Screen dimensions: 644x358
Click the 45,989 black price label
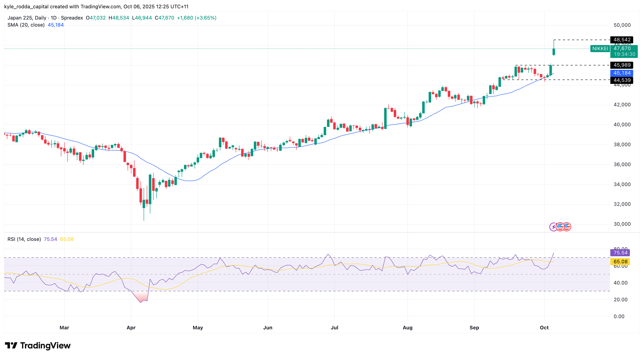click(x=622, y=65)
